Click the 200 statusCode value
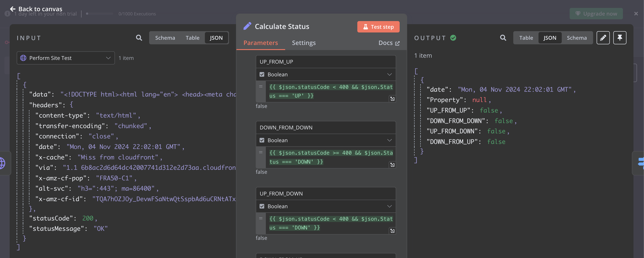The width and height of the screenshot is (644, 258). 88,218
